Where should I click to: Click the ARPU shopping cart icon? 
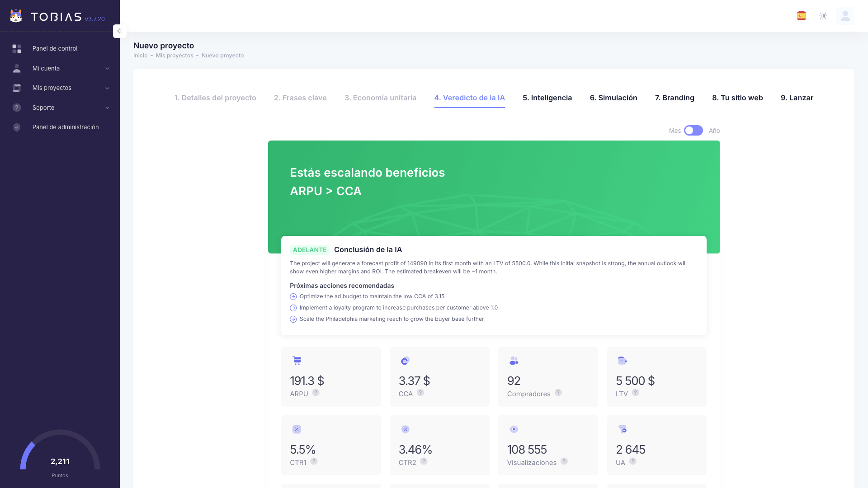(297, 361)
